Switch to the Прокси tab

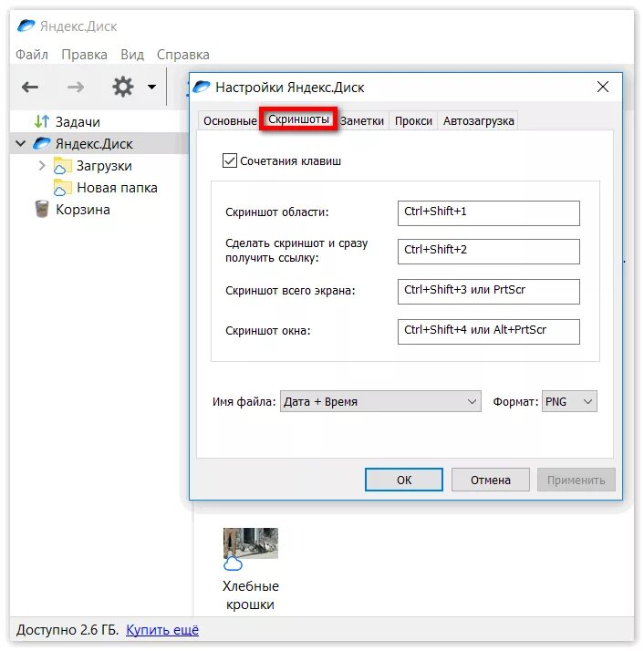click(x=413, y=121)
